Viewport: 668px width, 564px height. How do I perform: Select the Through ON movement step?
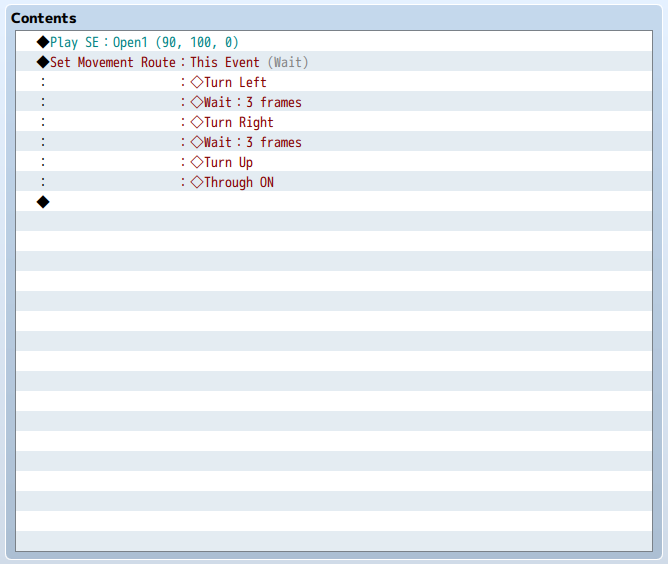(238, 182)
